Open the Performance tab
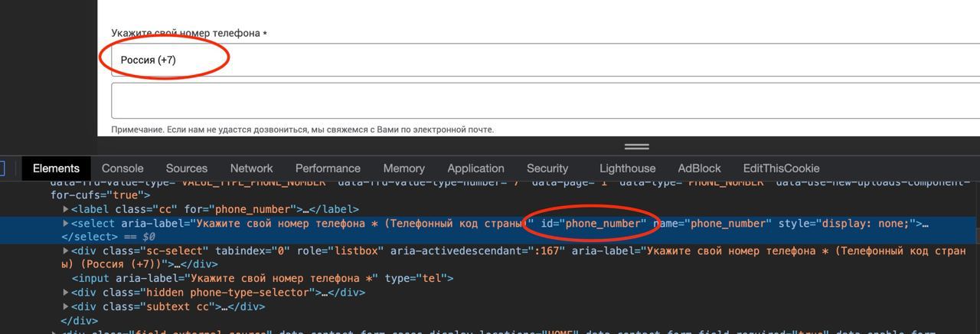The height and width of the screenshot is (334, 980). pos(328,169)
